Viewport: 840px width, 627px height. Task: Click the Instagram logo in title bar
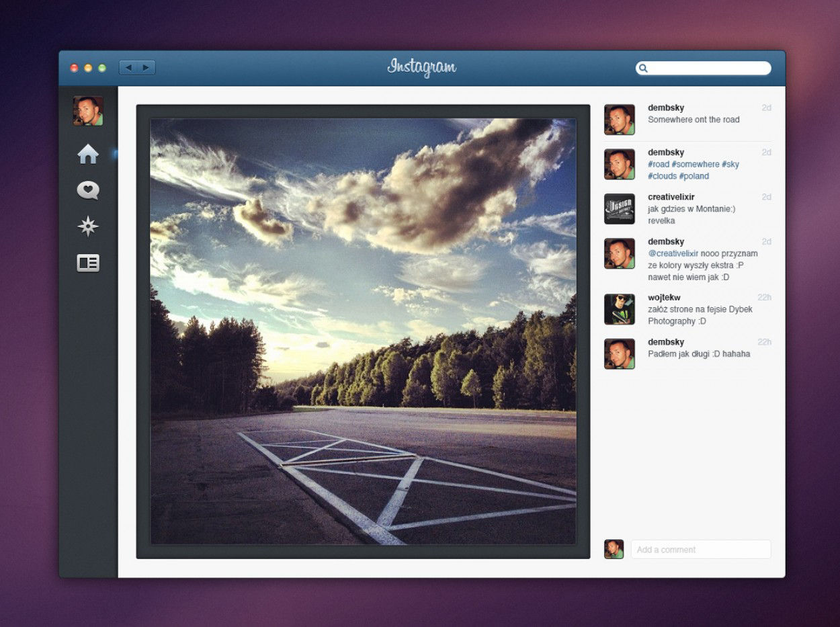pos(421,67)
